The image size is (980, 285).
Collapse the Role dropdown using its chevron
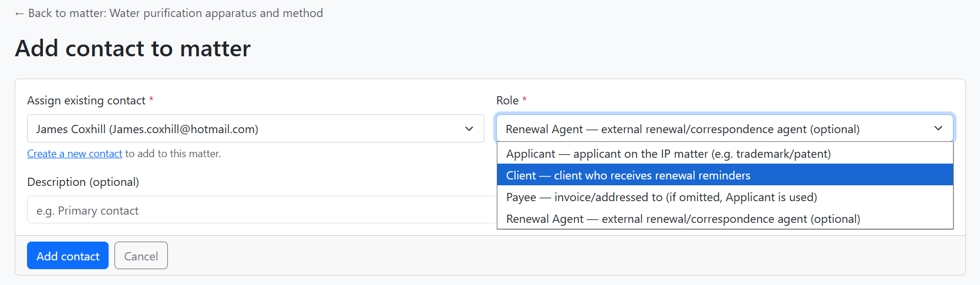[938, 128]
